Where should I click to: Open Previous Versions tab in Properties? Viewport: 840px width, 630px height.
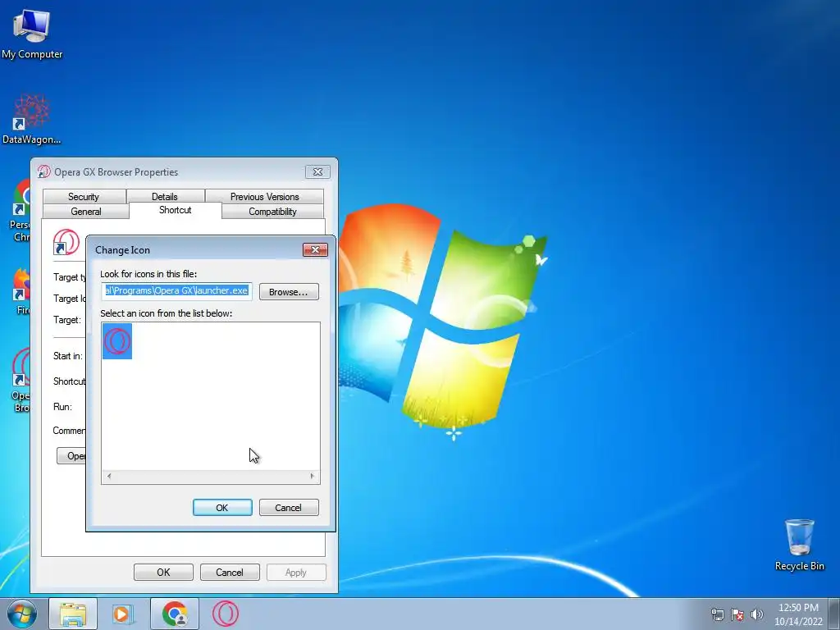[265, 197]
